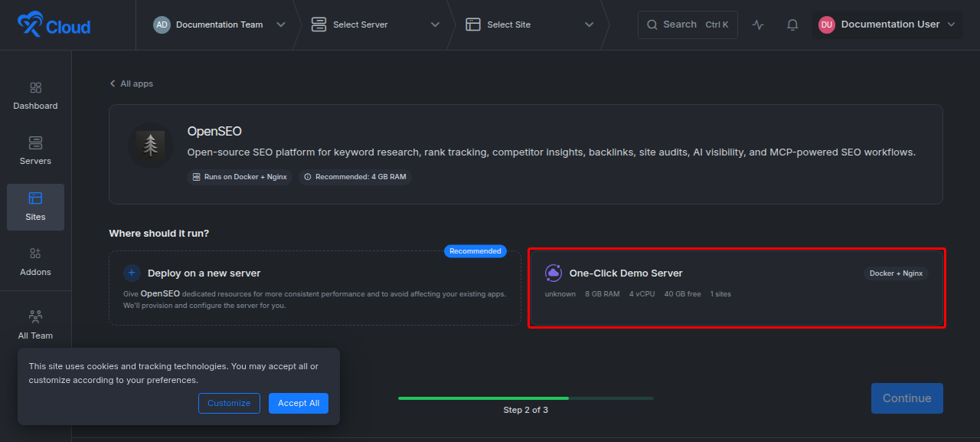Click the purple cloud icon on Demo Server
The height and width of the screenshot is (442, 980).
pos(554,273)
